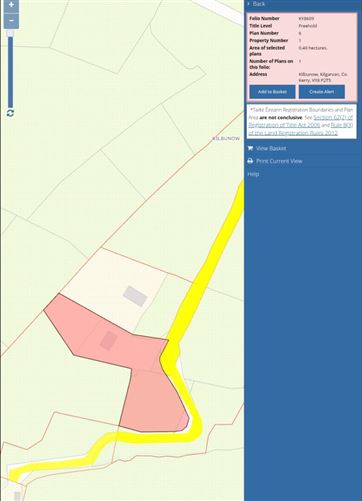Screen dimensions: 362x501
Task: Click the grey building in the beige plot
Action: point(135,296)
